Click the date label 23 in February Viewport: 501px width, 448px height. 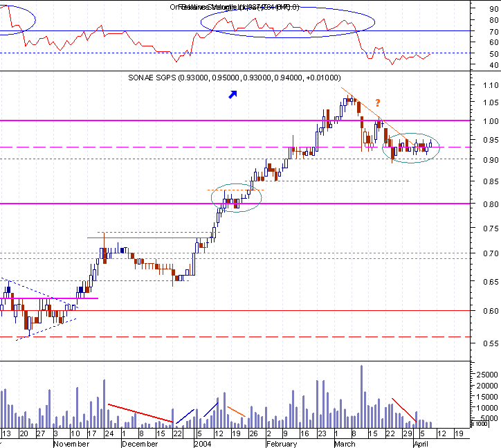322,434
